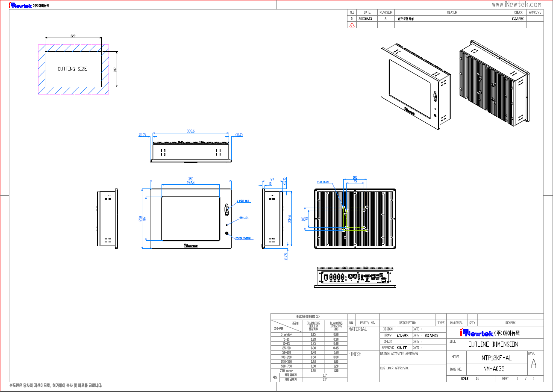This screenshot has width=553, height=392.
Task: Click the '100-250' tolerance row label
Action: point(286,357)
